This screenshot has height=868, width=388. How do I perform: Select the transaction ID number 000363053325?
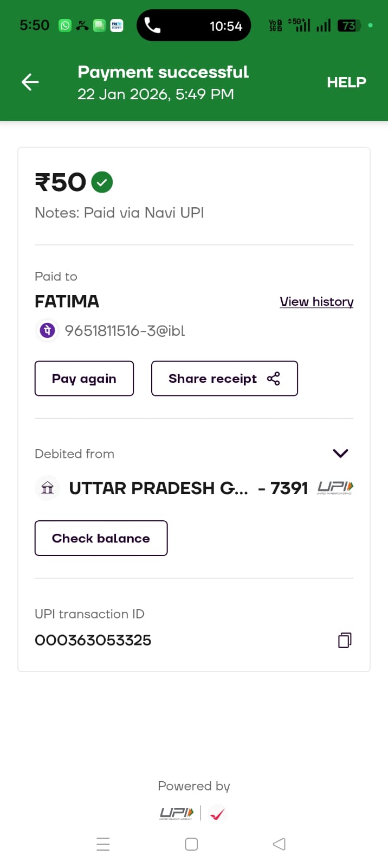click(x=93, y=640)
